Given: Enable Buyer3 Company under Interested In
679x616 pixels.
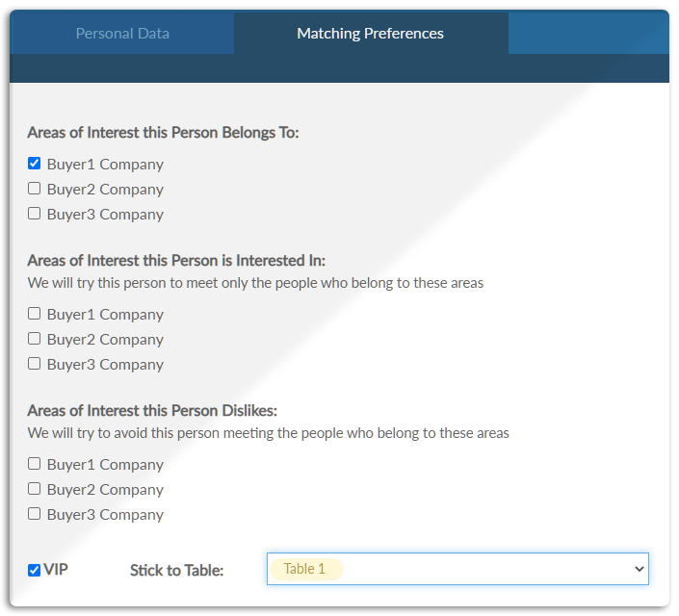Looking at the screenshot, I should [35, 364].
